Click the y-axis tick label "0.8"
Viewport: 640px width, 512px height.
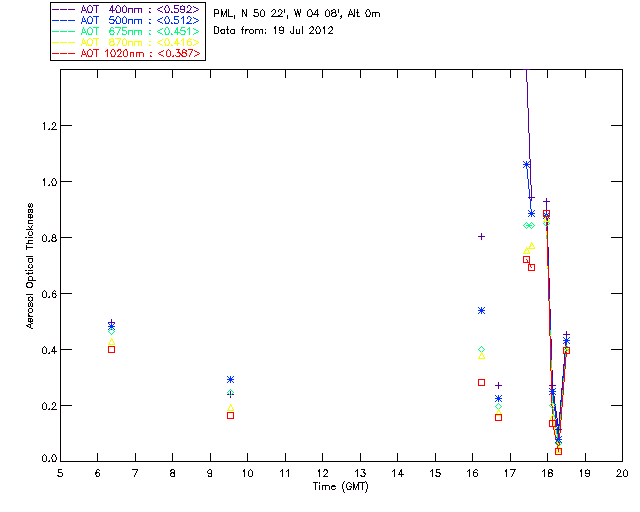click(49, 238)
